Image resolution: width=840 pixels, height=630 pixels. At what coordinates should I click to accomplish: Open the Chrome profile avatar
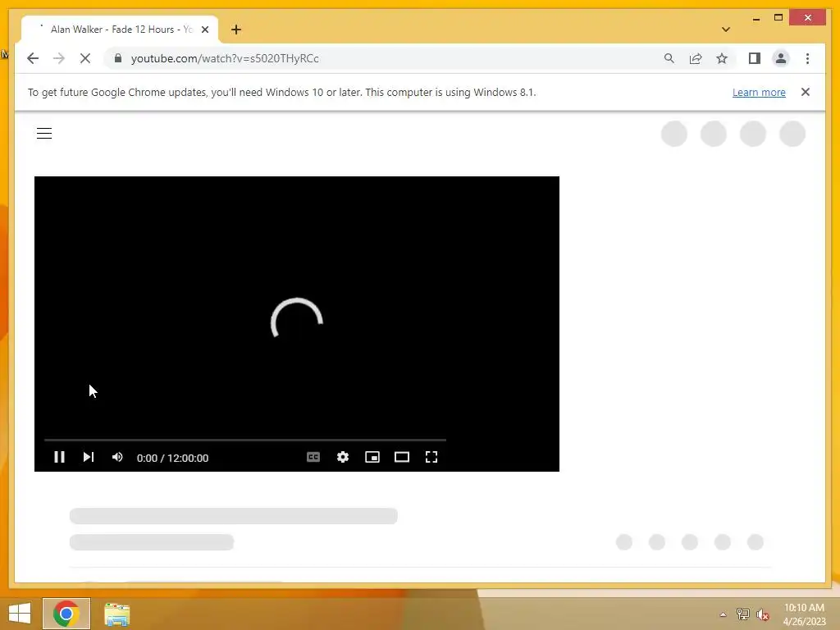pyautogui.click(x=781, y=58)
